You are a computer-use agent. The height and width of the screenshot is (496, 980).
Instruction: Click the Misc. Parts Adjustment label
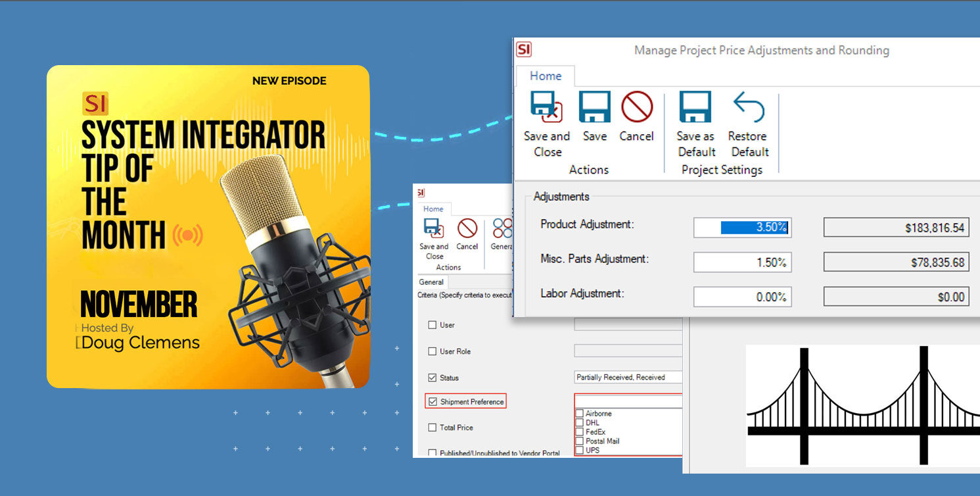click(x=594, y=259)
